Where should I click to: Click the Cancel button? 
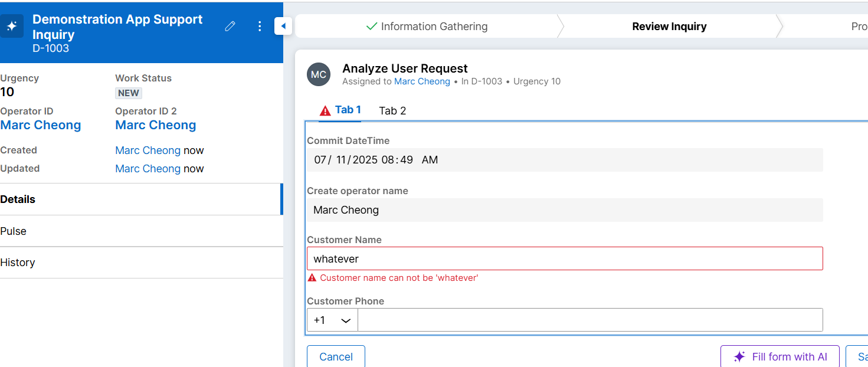(336, 356)
